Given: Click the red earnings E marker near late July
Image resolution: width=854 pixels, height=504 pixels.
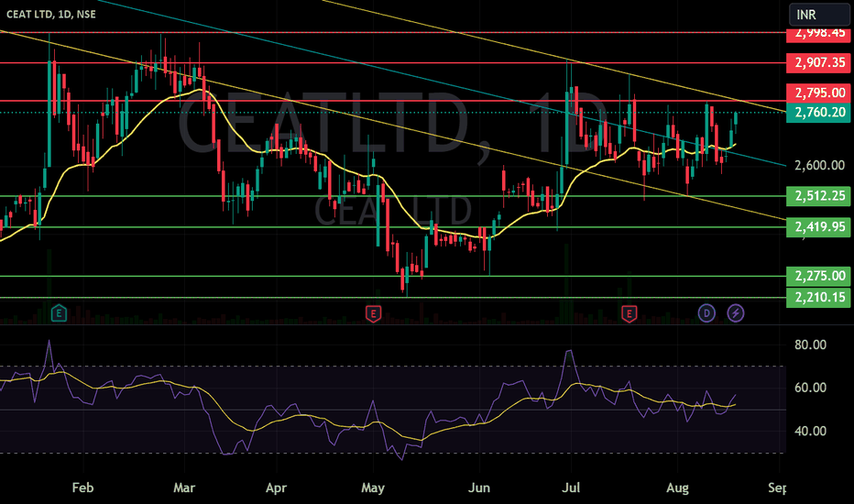Looking at the screenshot, I should point(630,313).
